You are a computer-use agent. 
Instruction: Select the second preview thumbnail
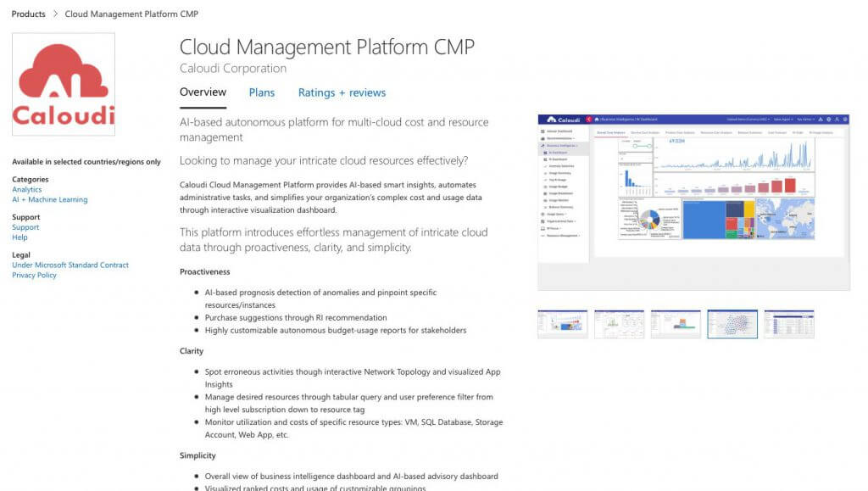coord(619,324)
